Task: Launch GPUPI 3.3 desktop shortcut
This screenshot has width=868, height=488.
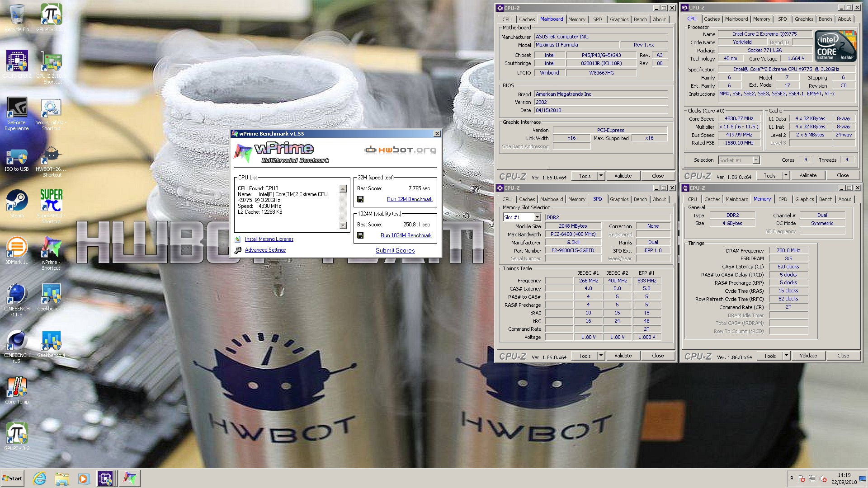Action: coord(51,18)
